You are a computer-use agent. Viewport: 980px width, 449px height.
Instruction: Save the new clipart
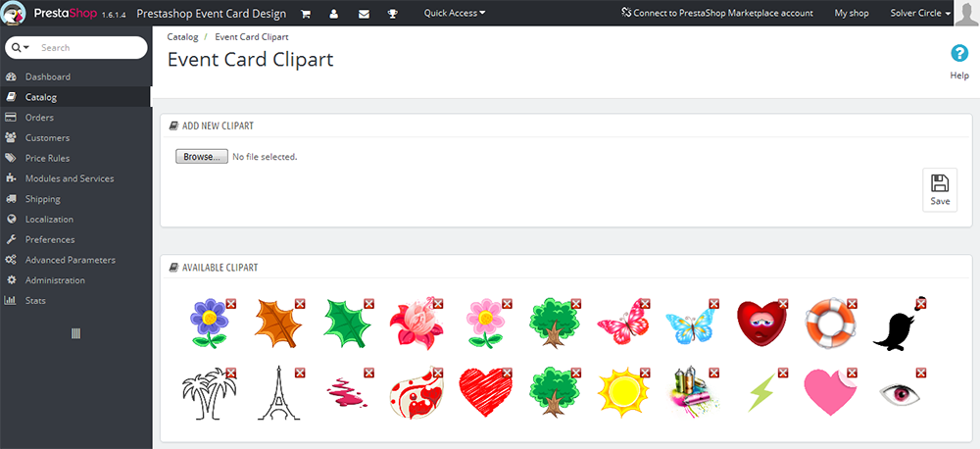pyautogui.click(x=940, y=190)
